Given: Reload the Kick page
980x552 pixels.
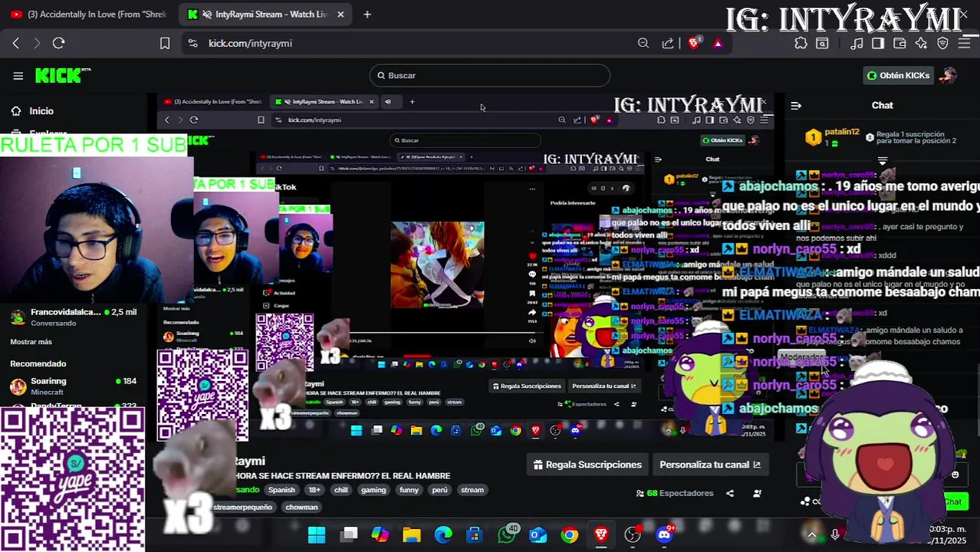Looking at the screenshot, I should (58, 43).
